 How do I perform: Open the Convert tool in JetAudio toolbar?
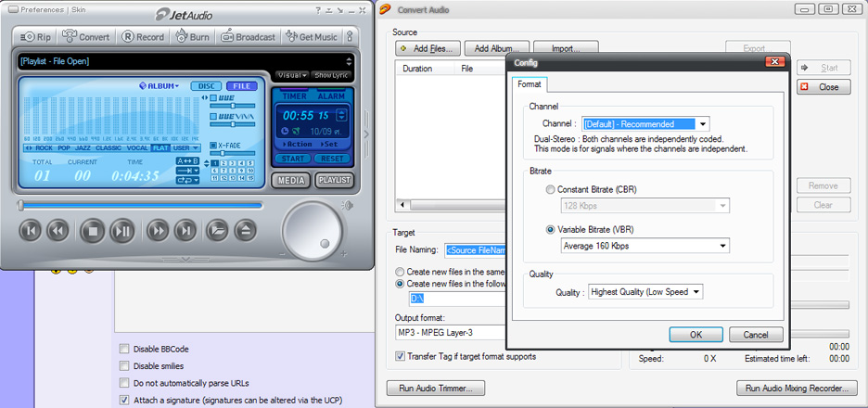86,37
